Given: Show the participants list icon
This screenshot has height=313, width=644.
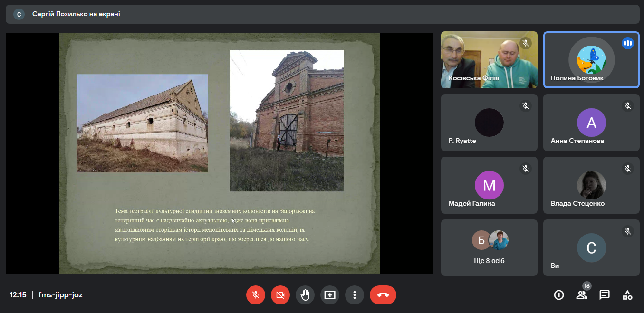Looking at the screenshot, I should (582, 295).
